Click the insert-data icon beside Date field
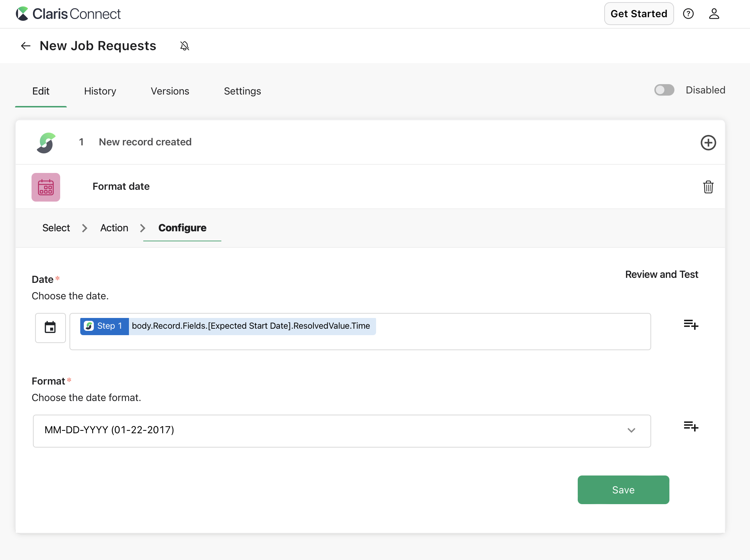 (x=691, y=325)
